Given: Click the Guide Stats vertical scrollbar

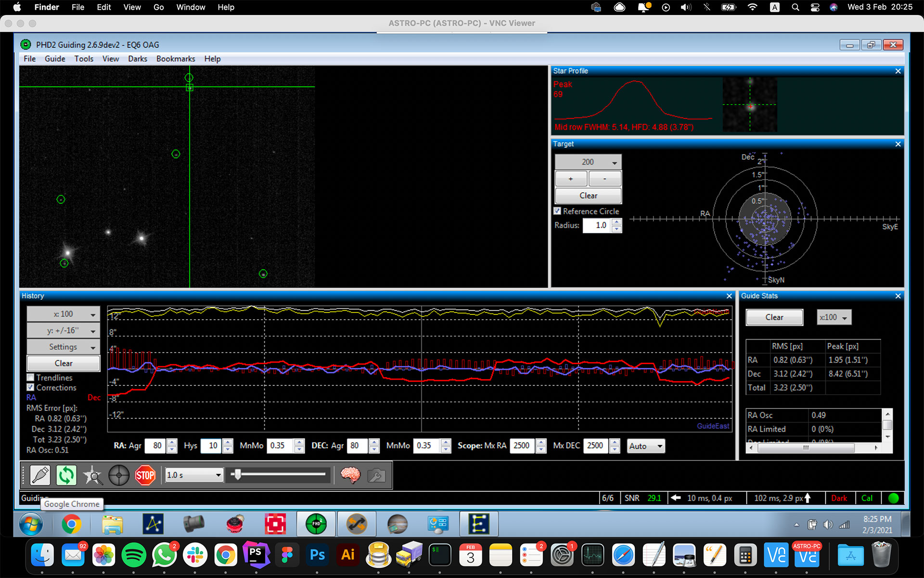Looking at the screenshot, I should click(x=888, y=425).
